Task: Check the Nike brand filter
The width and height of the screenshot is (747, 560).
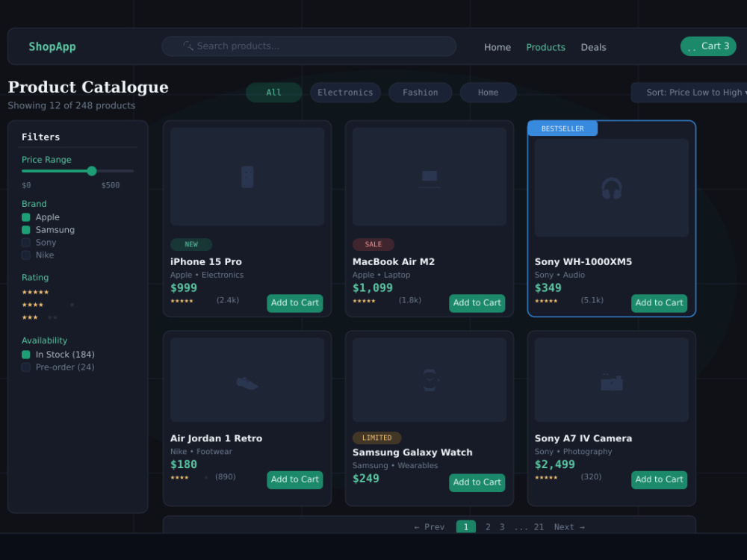Action: [26, 255]
